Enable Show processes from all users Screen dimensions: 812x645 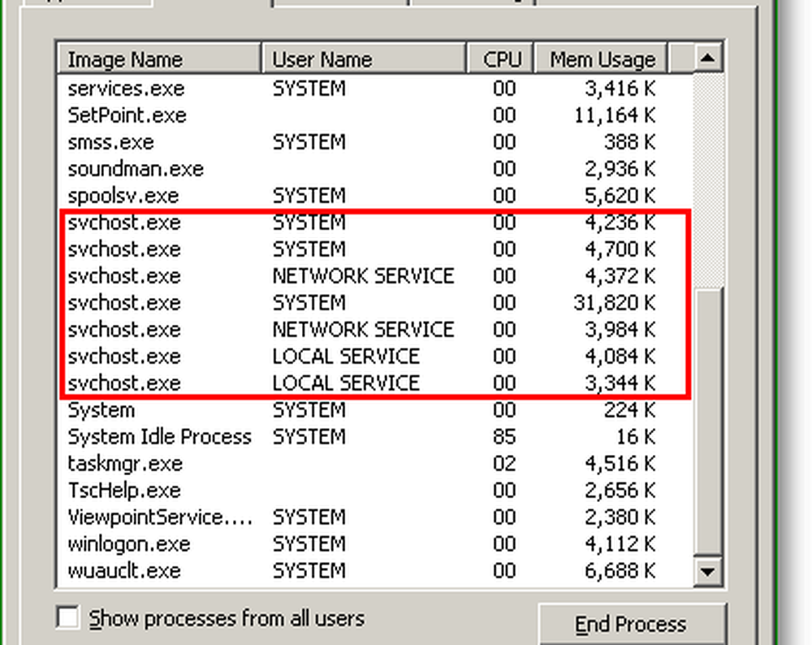pos(69,618)
